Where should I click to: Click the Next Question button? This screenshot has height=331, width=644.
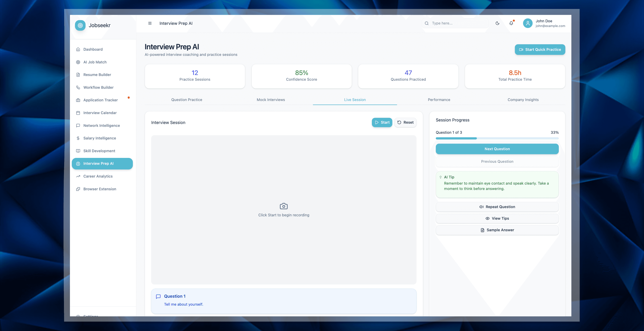pyautogui.click(x=497, y=149)
